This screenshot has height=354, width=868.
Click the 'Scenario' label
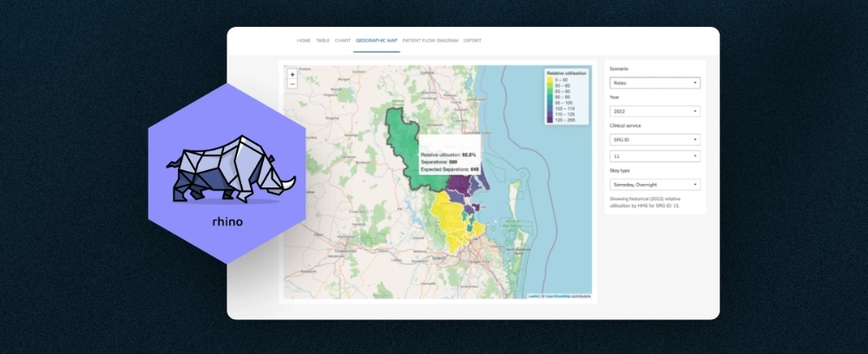[619, 69]
